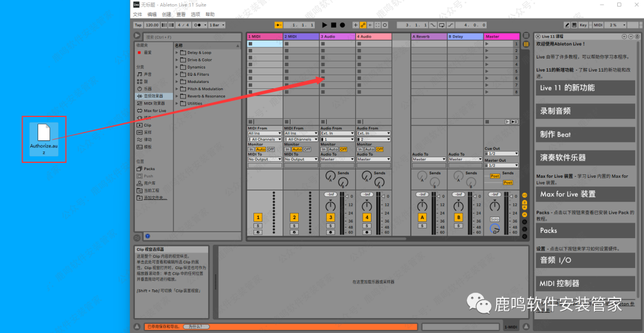Select the Max for Live browser category
The height and width of the screenshot is (333, 644).
pyautogui.click(x=154, y=110)
